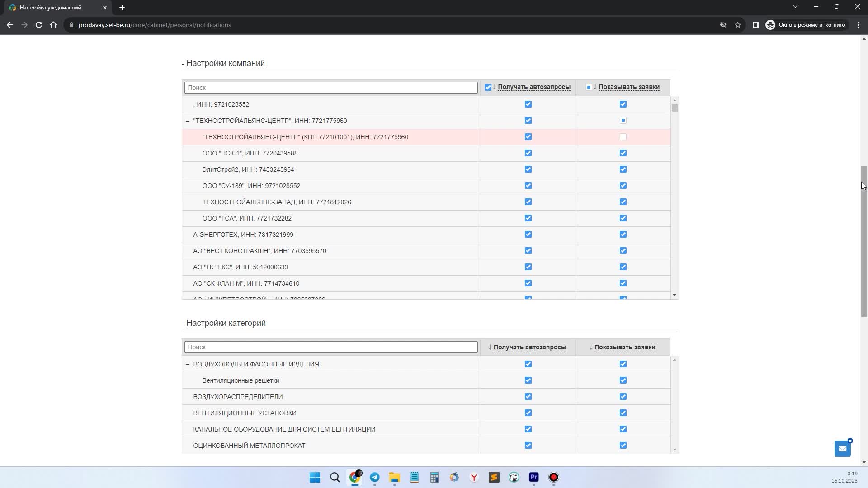Screen dimensions: 868x488
Task: Open Windows taskbar search
Action: click(x=335, y=477)
